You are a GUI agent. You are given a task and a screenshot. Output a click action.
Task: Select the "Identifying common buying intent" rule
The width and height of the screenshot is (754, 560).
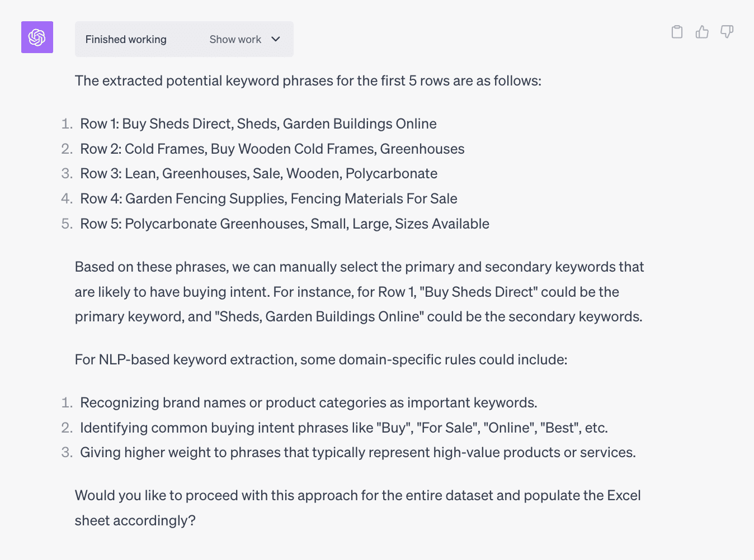343,428
